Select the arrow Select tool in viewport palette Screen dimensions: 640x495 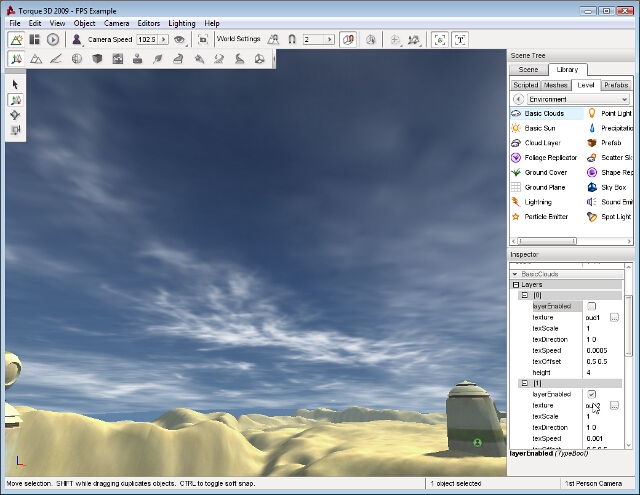pyautogui.click(x=15, y=85)
